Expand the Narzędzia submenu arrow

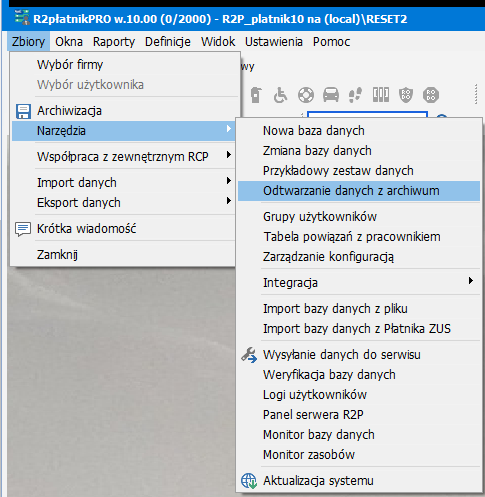(x=228, y=129)
